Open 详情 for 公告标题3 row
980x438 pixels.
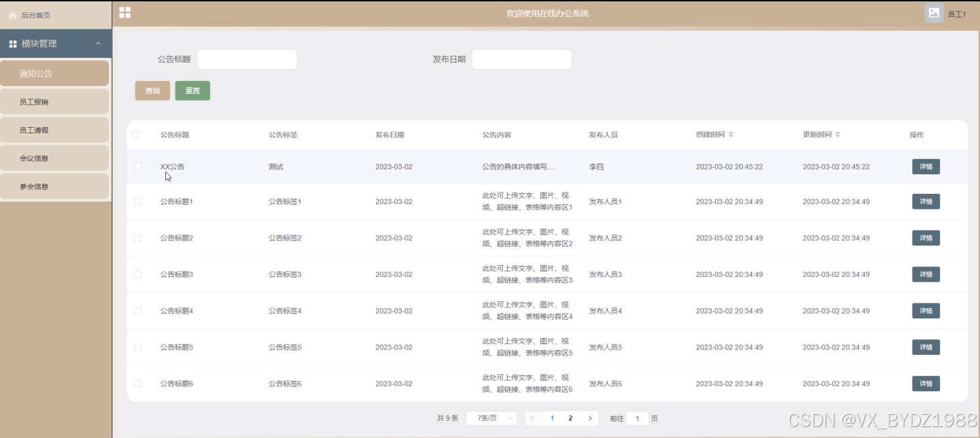point(926,274)
